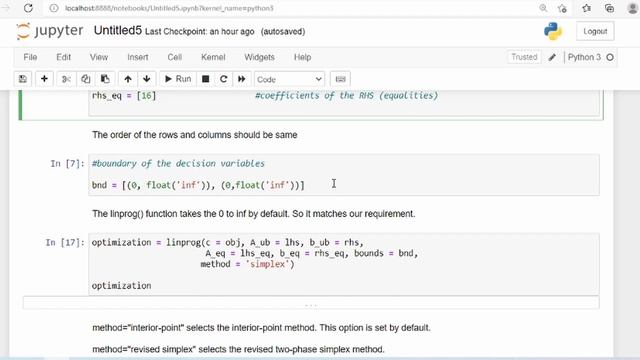Open the Insert menu
The image size is (640, 360).
pos(138,57)
